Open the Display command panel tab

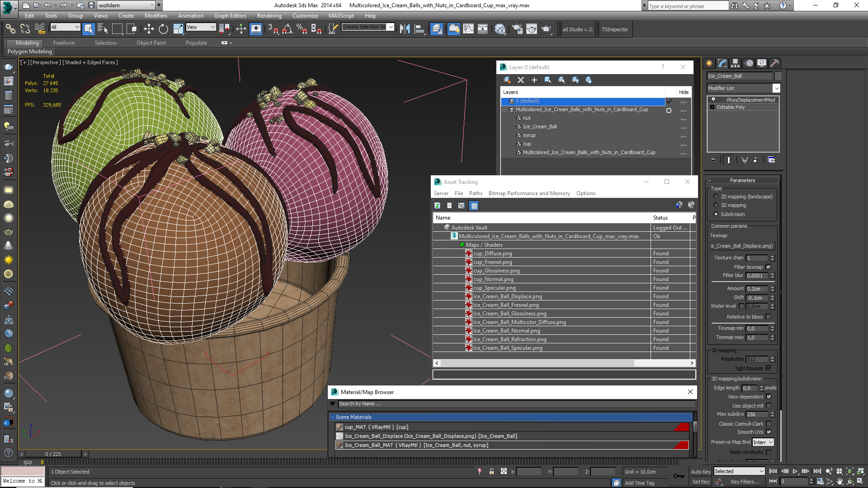762,63
